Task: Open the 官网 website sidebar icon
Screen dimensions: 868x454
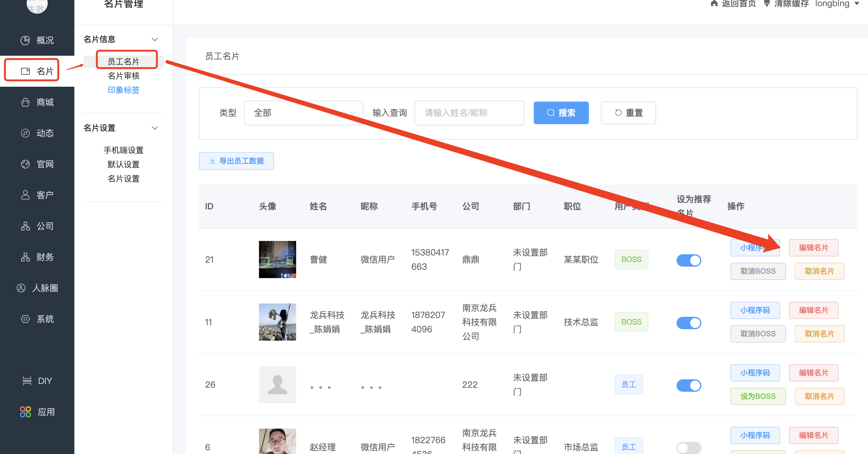Action: (25, 164)
